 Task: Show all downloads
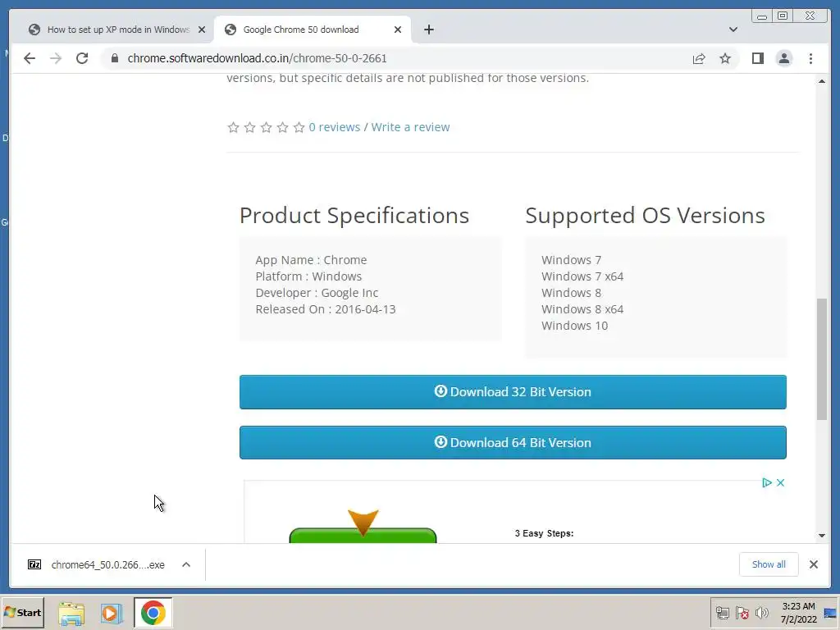(769, 564)
